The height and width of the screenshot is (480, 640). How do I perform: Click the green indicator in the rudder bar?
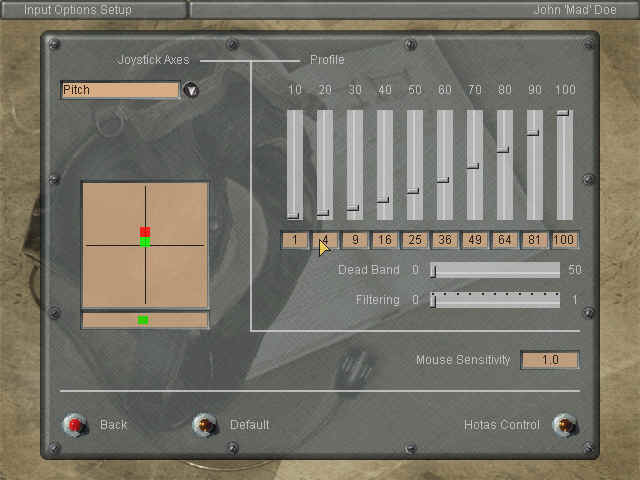(143, 320)
